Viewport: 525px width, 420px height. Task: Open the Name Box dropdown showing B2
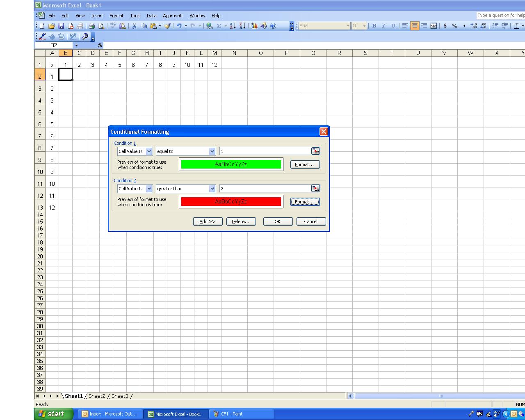[76, 46]
